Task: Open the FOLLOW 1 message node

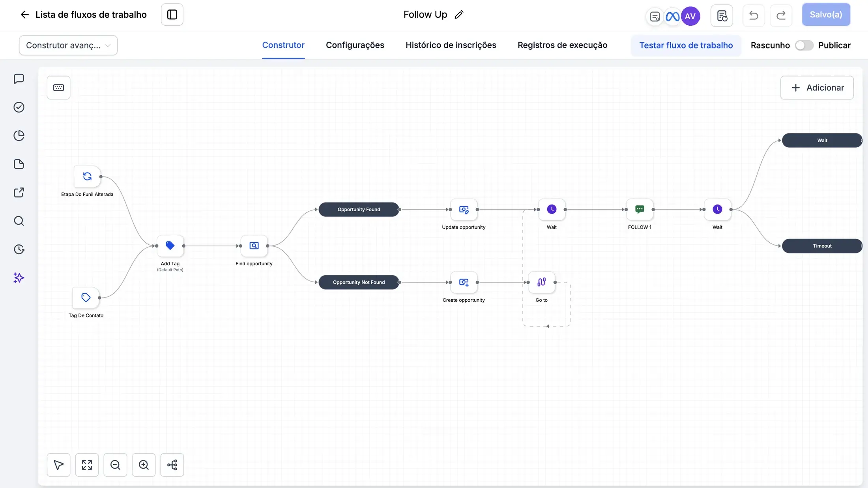Action: pos(640,210)
